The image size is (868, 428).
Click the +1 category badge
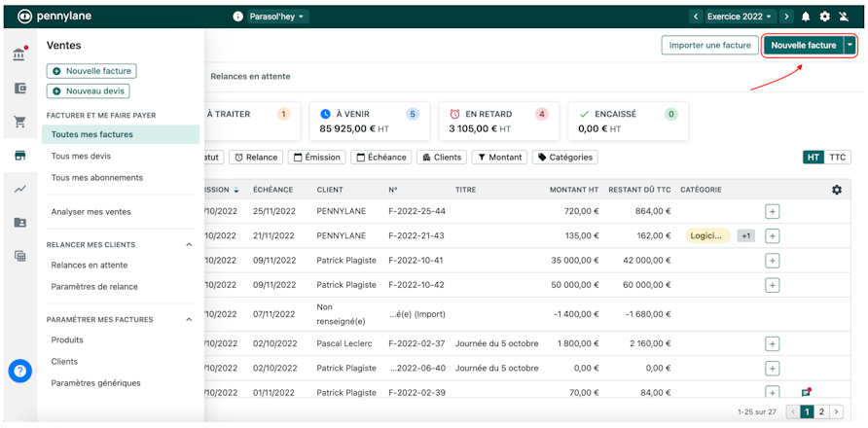tap(745, 235)
